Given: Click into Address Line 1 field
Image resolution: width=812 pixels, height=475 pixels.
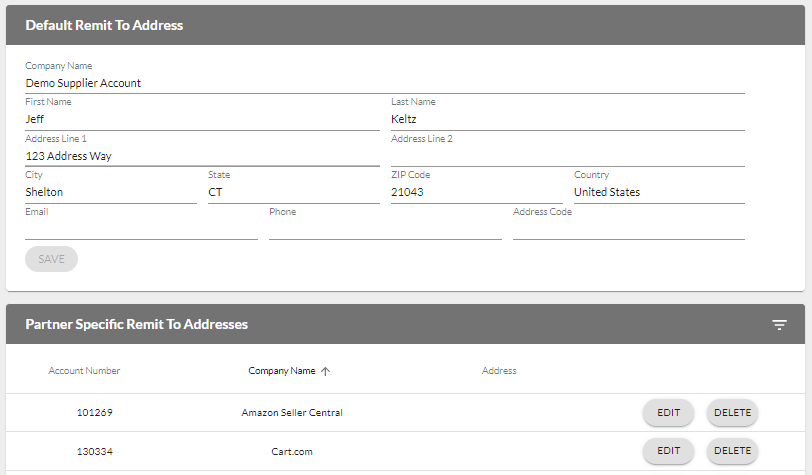Looking at the screenshot, I should (x=201, y=156).
